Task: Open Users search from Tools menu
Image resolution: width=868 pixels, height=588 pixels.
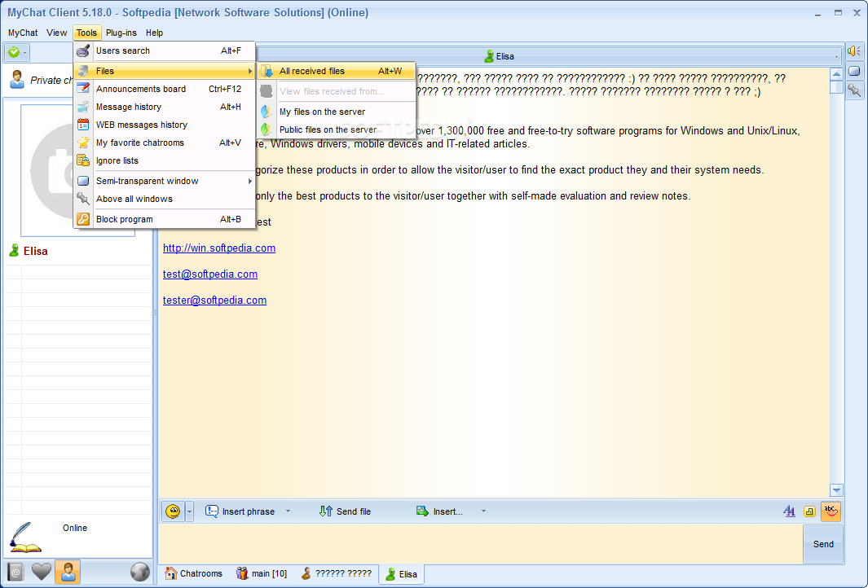Action: [165, 50]
